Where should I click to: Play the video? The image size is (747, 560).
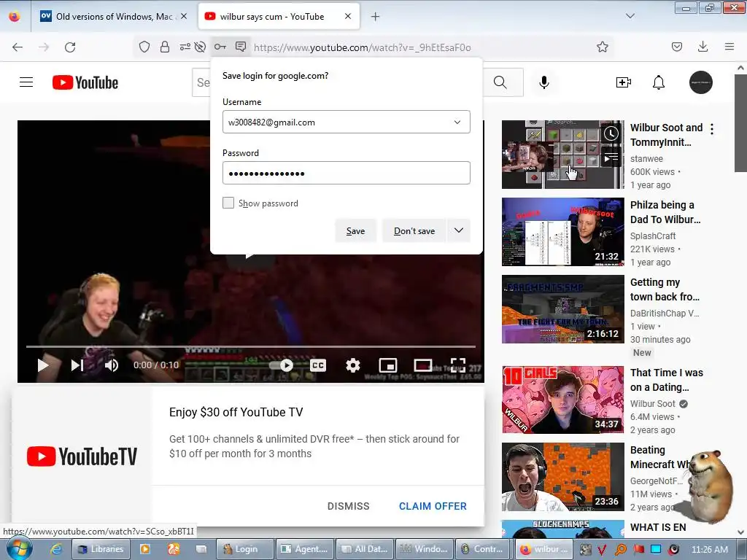click(x=43, y=365)
